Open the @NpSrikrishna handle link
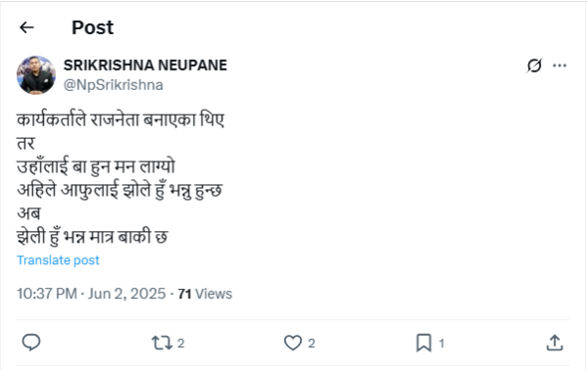 tap(114, 85)
